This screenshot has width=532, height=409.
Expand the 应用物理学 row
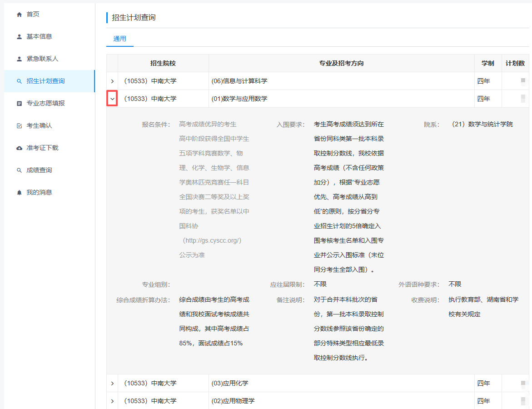(112, 401)
